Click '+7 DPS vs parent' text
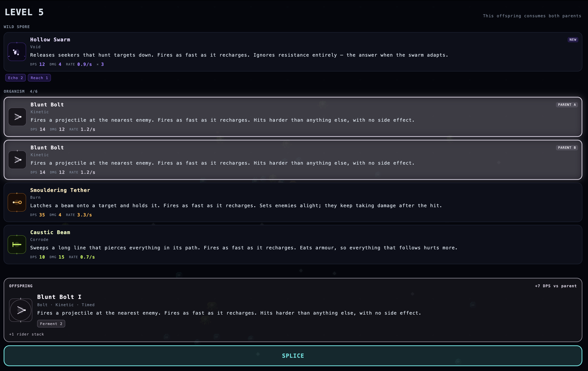The image size is (588, 371). pyautogui.click(x=556, y=286)
